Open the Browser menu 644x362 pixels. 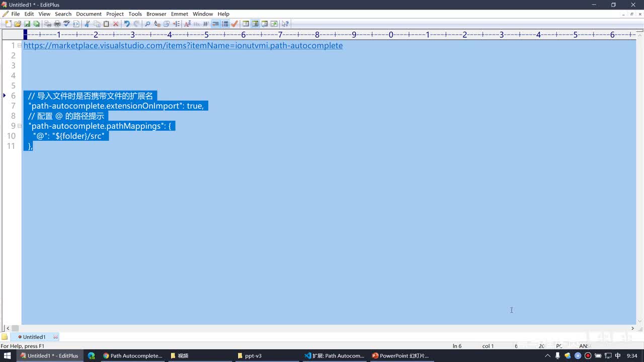(156, 14)
